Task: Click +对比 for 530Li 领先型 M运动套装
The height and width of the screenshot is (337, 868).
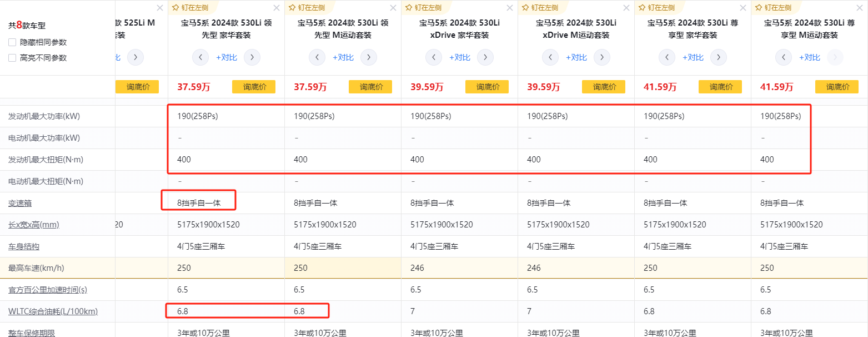Action: point(343,57)
